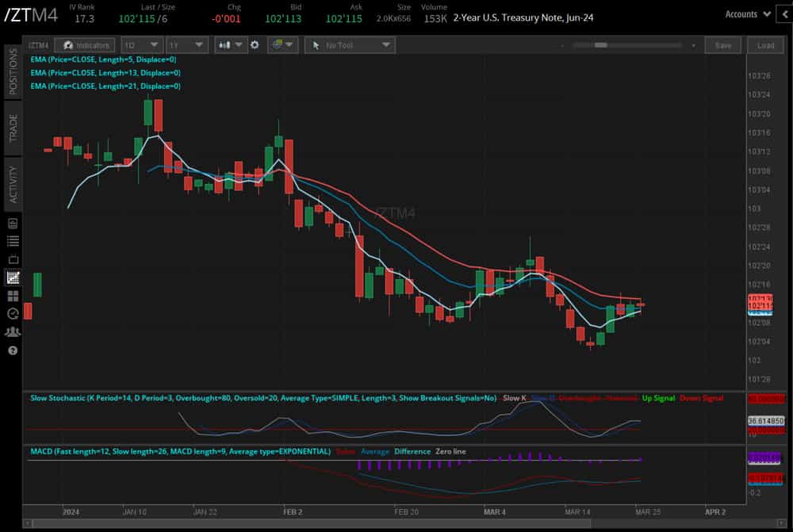This screenshot has width=793, height=532.
Task: Open the grid quotes icon in sidebar
Action: click(13, 295)
